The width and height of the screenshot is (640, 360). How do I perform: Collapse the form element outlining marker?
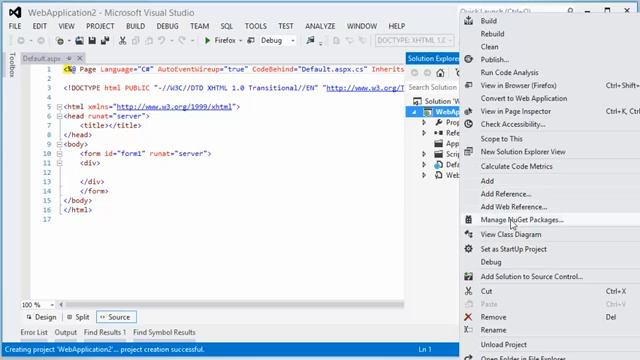pyautogui.click(x=59, y=154)
